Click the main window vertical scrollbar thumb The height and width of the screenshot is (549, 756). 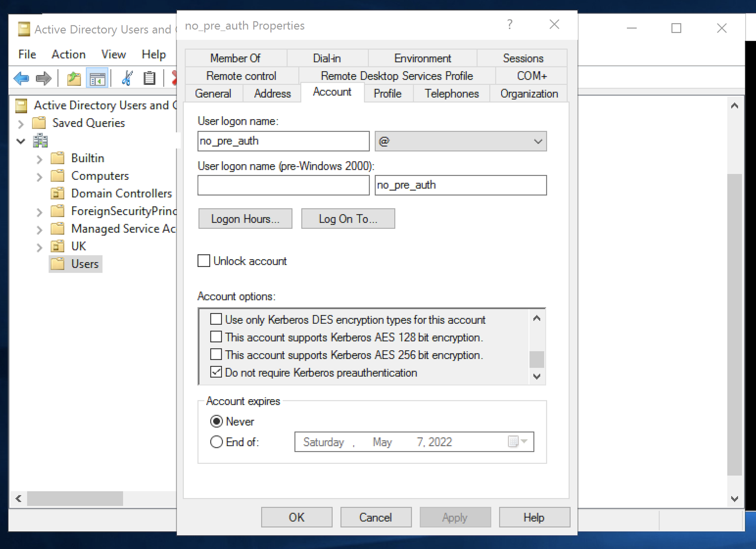734,325
